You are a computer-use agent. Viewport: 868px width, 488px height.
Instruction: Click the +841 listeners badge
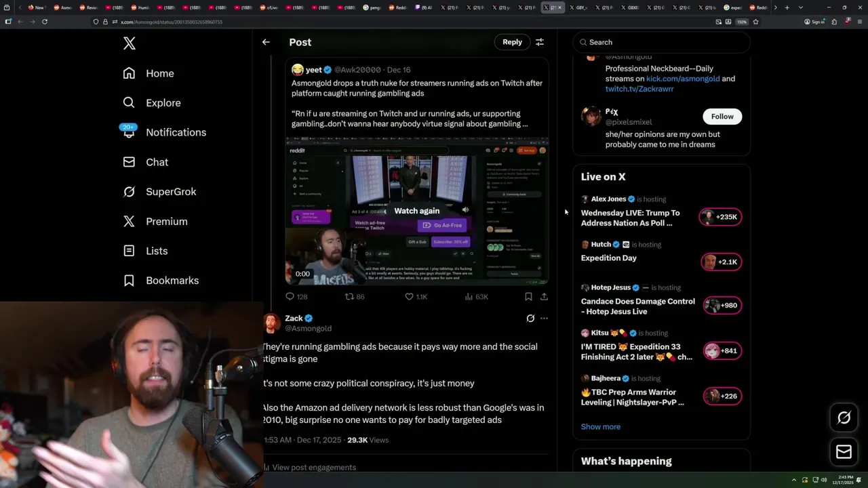click(x=722, y=350)
